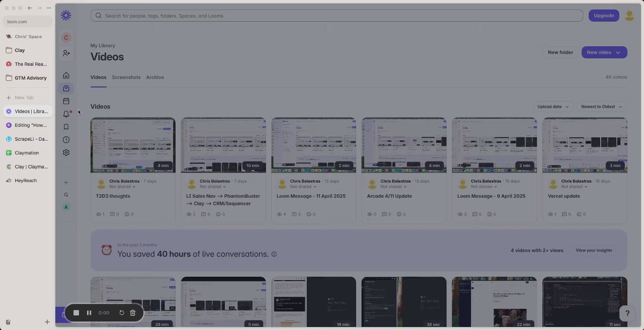The height and width of the screenshot is (330, 644).
Task: Open the Meetings calendar icon in sidebar
Action: (66, 101)
